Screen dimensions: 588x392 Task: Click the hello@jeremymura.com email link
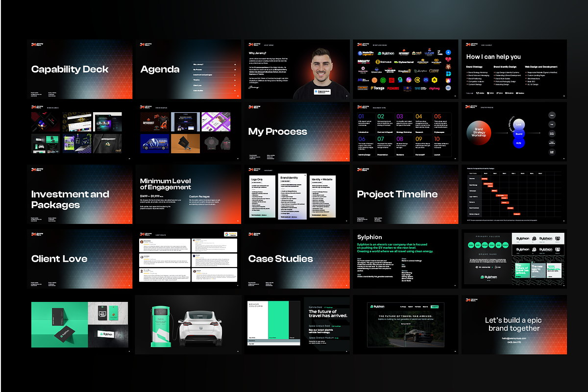click(x=514, y=338)
